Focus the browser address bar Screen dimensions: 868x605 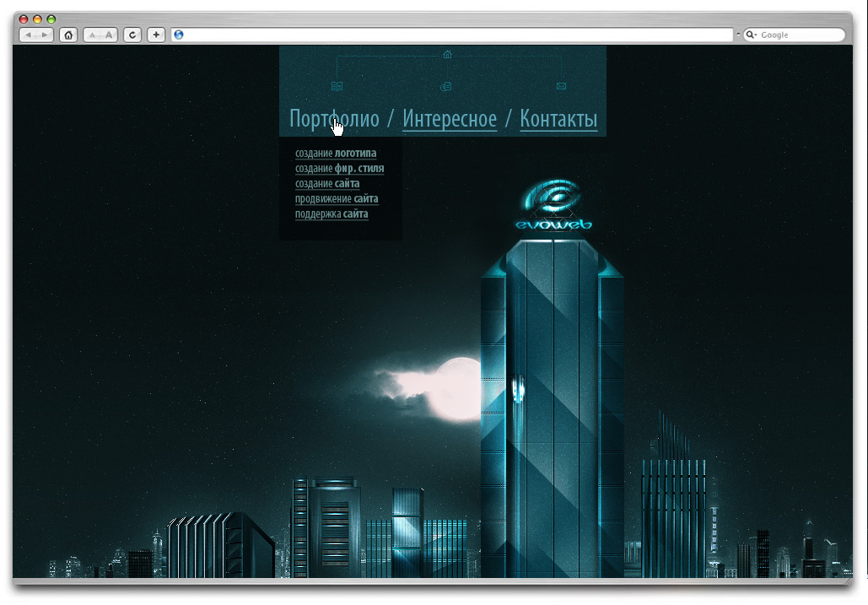[452, 35]
